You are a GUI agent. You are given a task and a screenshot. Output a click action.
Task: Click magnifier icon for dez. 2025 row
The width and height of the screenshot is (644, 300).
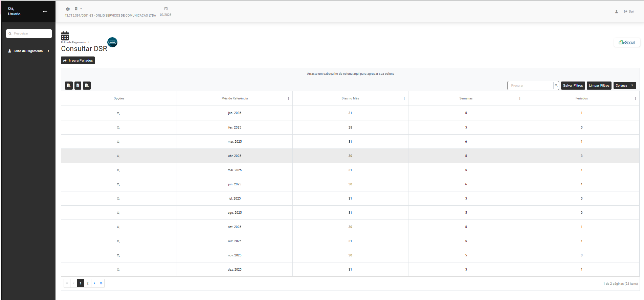(118, 270)
